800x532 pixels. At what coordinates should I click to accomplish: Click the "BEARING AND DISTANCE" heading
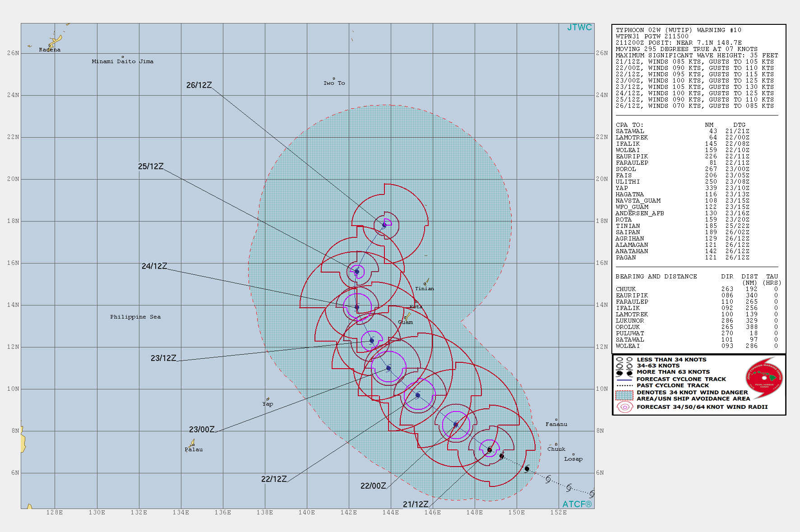(x=656, y=277)
